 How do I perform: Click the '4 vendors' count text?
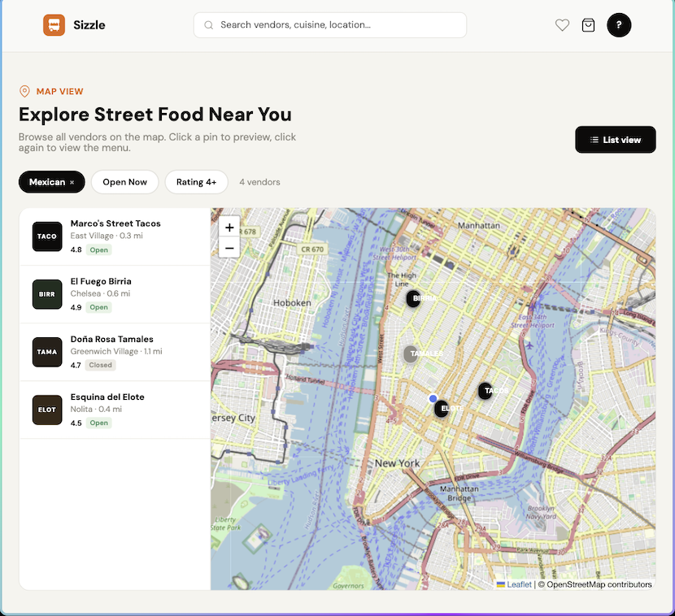pyautogui.click(x=259, y=182)
